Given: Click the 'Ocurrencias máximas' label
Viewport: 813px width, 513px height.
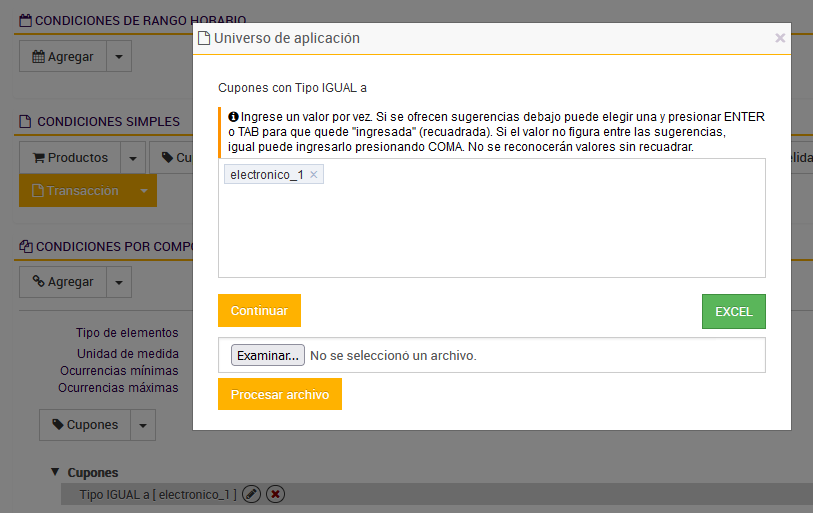Looking at the screenshot, I should click(118, 387).
